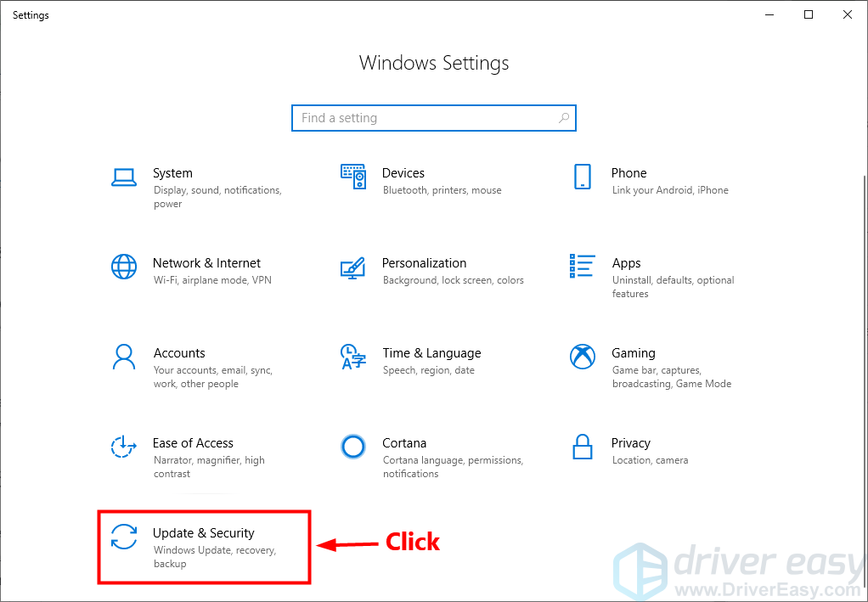Open the Phone settings heading
This screenshot has height=602, width=868.
pyautogui.click(x=628, y=173)
